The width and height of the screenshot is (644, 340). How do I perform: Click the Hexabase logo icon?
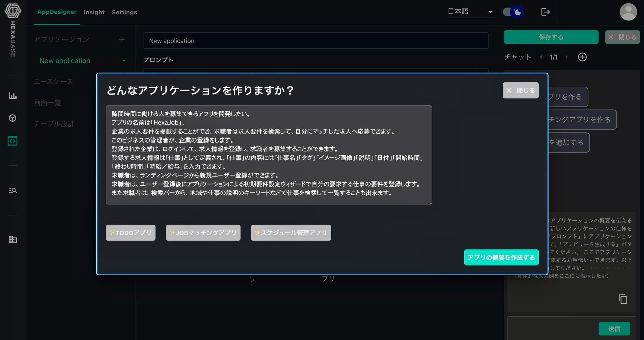[13, 11]
